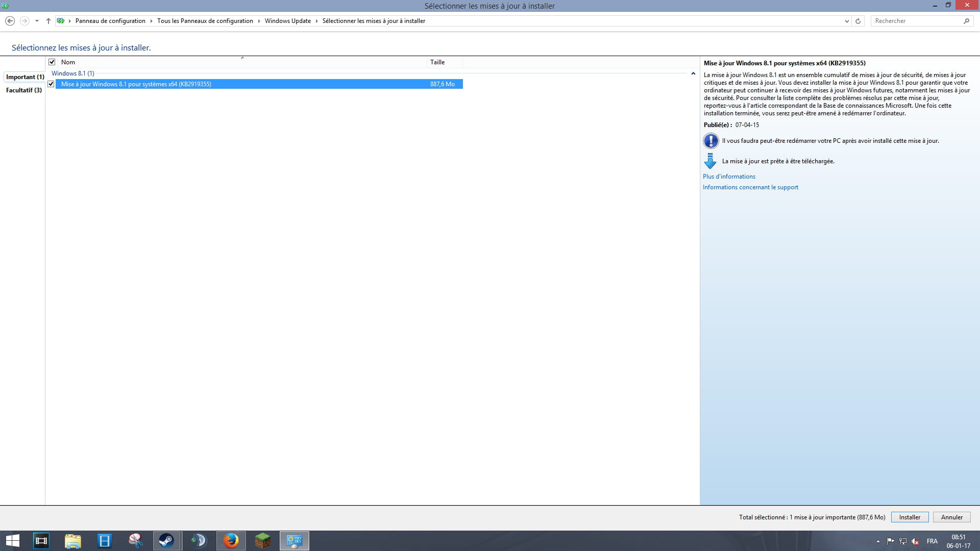The height and width of the screenshot is (551, 980).
Task: Select the Facultatif (3) tab
Action: (x=24, y=90)
